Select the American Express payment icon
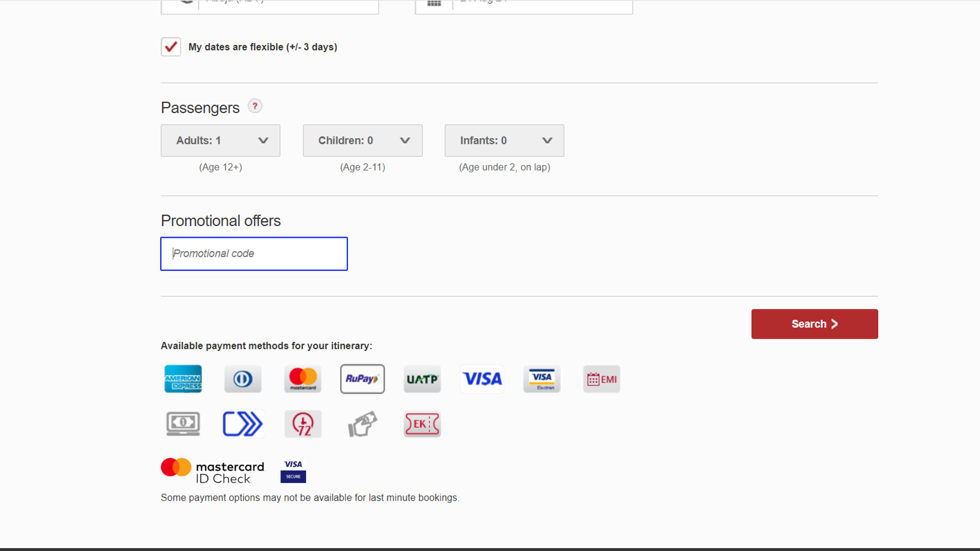Image resolution: width=980 pixels, height=551 pixels. tap(183, 379)
